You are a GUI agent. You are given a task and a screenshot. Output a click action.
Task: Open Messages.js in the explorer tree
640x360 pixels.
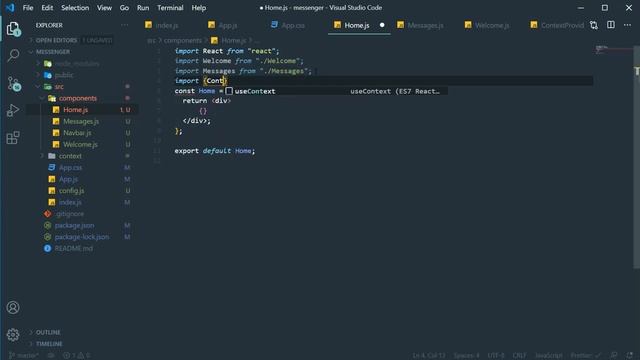[x=81, y=121]
